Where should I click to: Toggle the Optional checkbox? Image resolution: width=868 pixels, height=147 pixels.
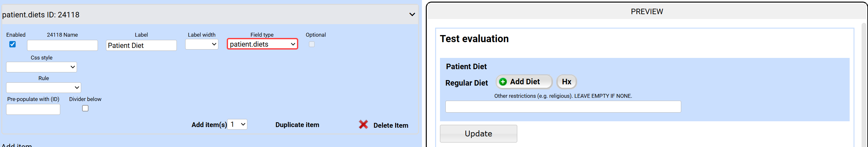pyautogui.click(x=312, y=44)
